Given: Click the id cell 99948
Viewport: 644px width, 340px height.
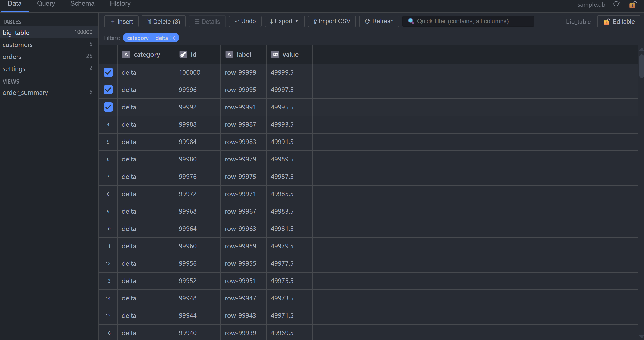Looking at the screenshot, I should 198,298.
